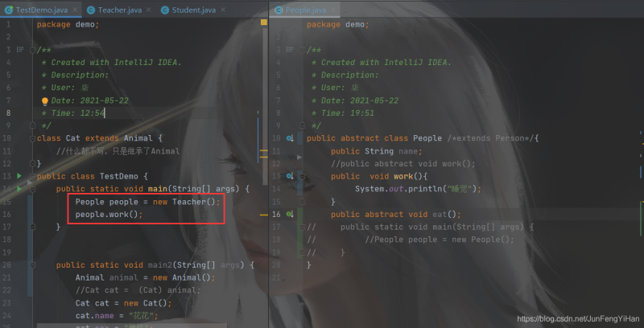Image resolution: width=644 pixels, height=328 pixels.
Task: Collapse the main method fold at line 14
Action: [x=32, y=189]
